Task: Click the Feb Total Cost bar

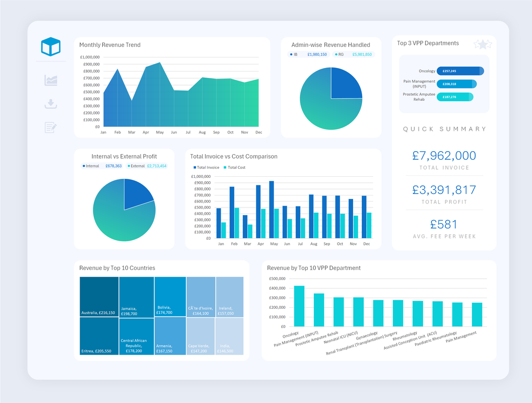Action: point(237,223)
